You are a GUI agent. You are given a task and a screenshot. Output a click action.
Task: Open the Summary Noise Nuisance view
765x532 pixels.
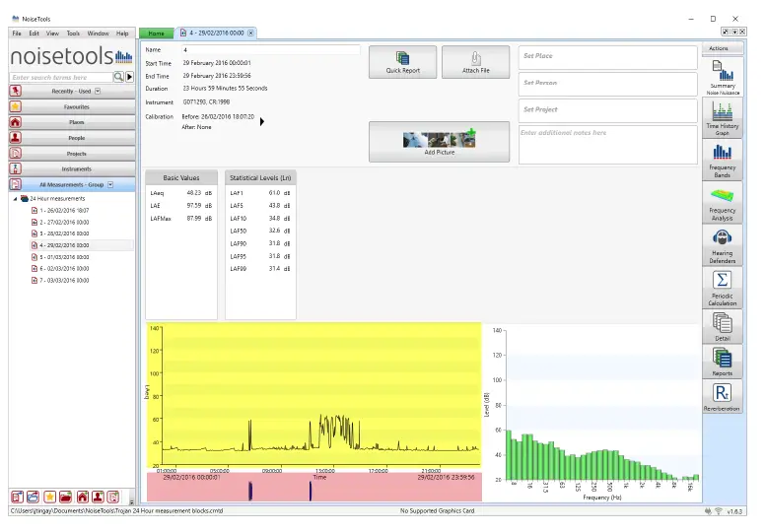(722, 77)
